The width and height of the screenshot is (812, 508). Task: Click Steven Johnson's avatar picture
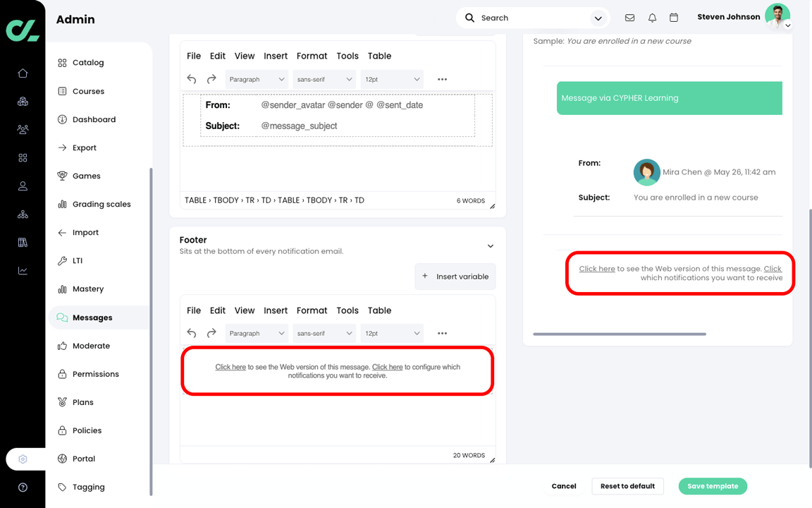click(x=777, y=16)
